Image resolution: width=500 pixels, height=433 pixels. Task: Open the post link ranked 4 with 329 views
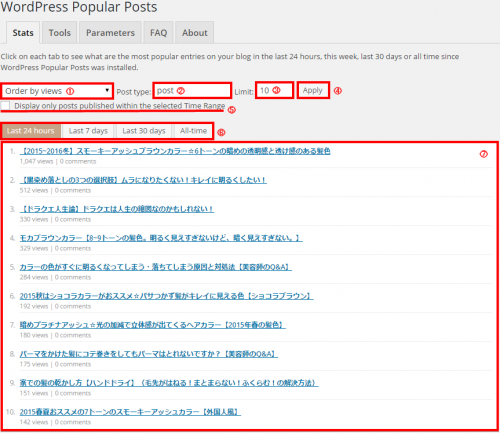click(x=161, y=238)
